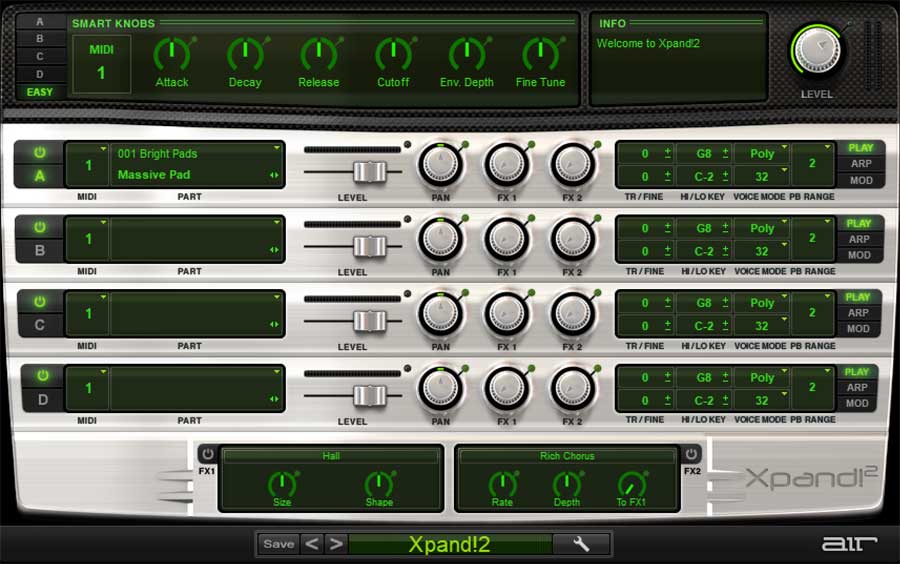This screenshot has height=564, width=900.
Task: Select PLAY page for part B
Action: (x=859, y=223)
